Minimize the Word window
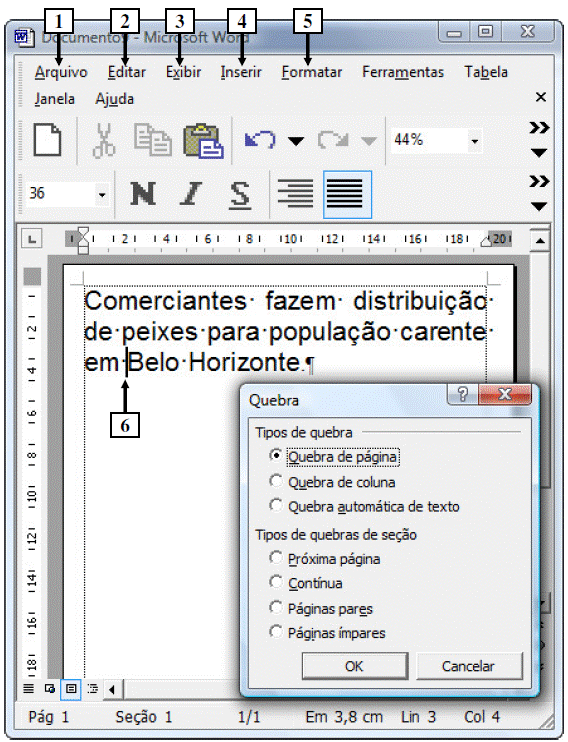 [x=454, y=33]
